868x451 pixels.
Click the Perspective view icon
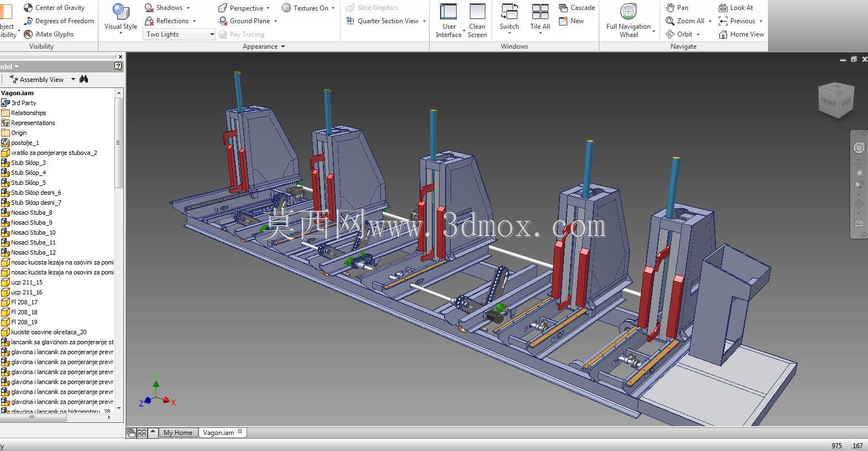coord(223,8)
